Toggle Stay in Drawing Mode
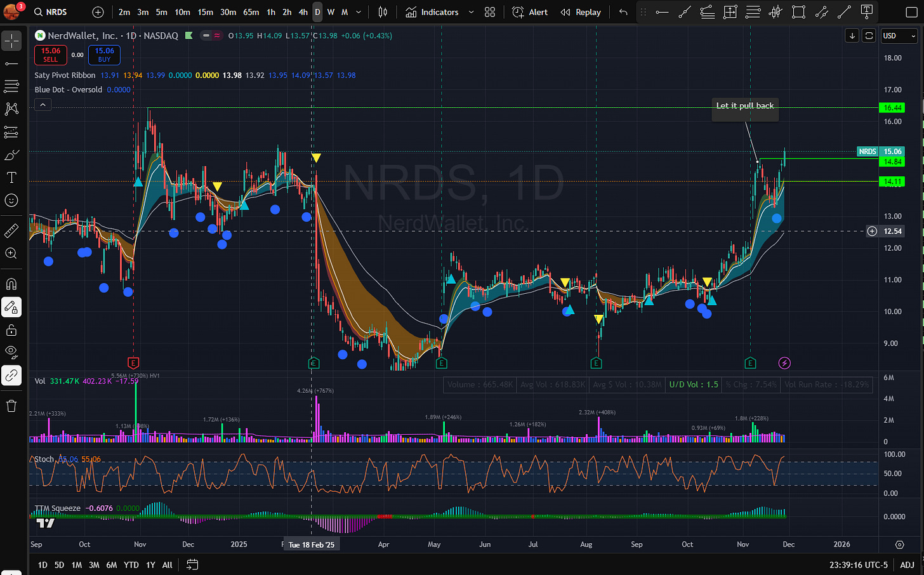The width and height of the screenshot is (924, 575). pyautogui.click(x=11, y=307)
